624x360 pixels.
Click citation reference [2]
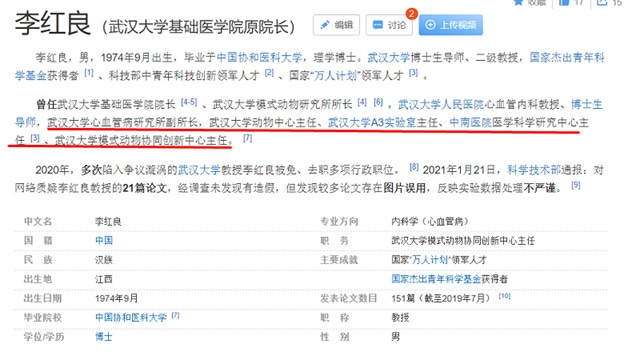[x=269, y=73]
